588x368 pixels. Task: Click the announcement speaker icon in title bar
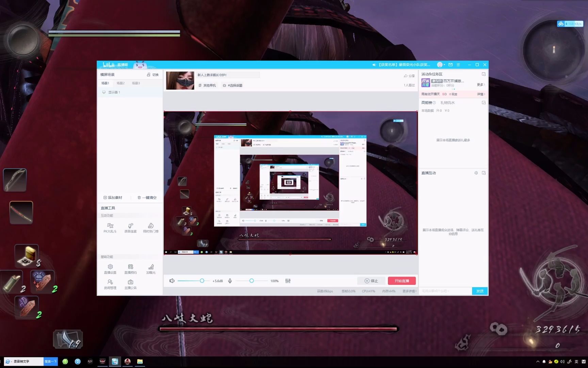[374, 64]
